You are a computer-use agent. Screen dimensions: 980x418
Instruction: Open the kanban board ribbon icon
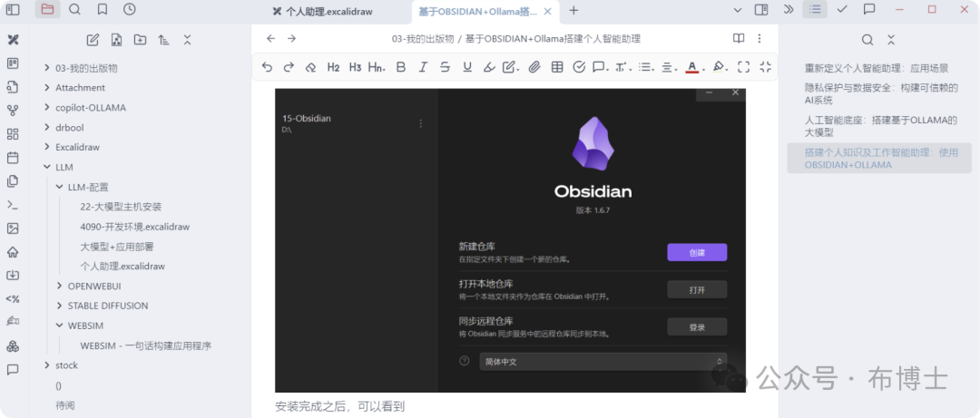click(13, 63)
